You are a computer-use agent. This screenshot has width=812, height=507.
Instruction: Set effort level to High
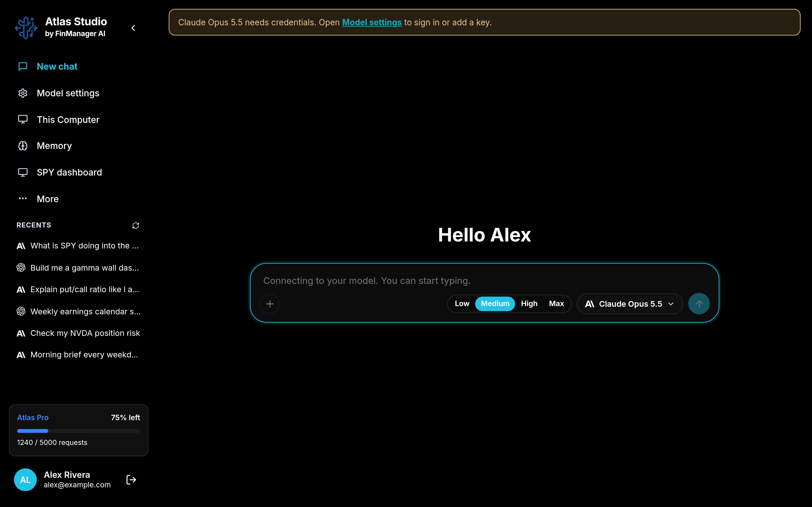coord(529,304)
